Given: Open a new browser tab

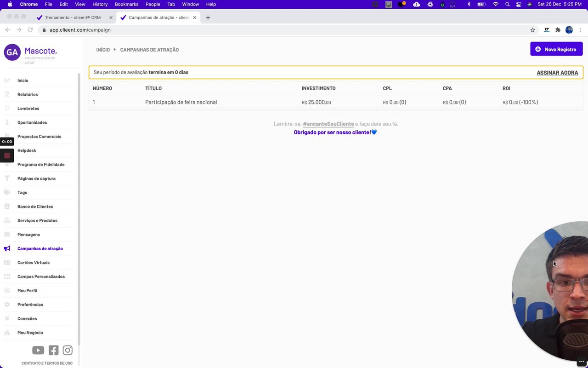Looking at the screenshot, I should pyautogui.click(x=208, y=17).
